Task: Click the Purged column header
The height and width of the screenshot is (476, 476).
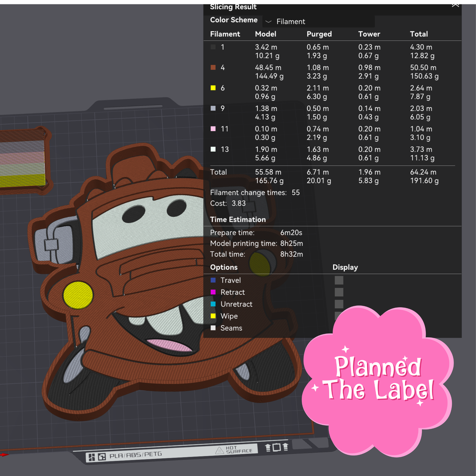Action: click(319, 34)
